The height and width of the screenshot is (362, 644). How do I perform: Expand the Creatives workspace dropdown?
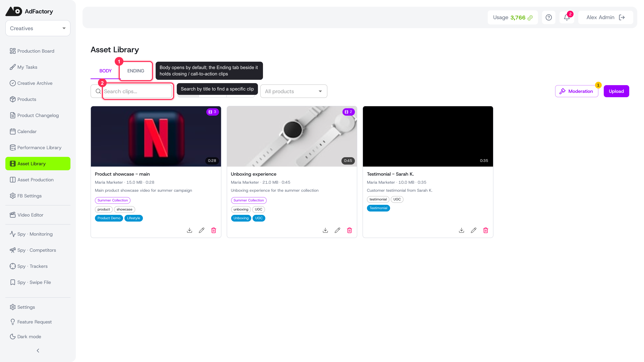(x=38, y=28)
